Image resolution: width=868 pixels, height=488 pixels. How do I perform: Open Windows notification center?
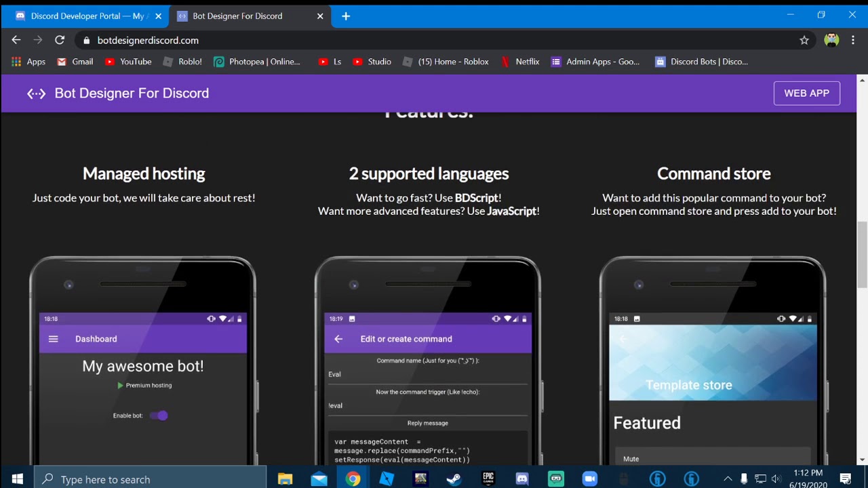click(x=846, y=479)
